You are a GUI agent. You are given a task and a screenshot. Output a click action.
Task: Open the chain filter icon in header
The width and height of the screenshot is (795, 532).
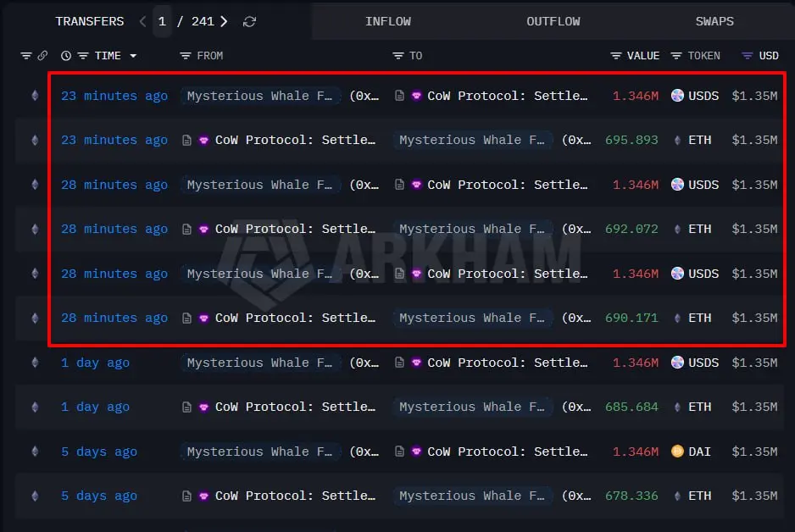[x=26, y=56]
